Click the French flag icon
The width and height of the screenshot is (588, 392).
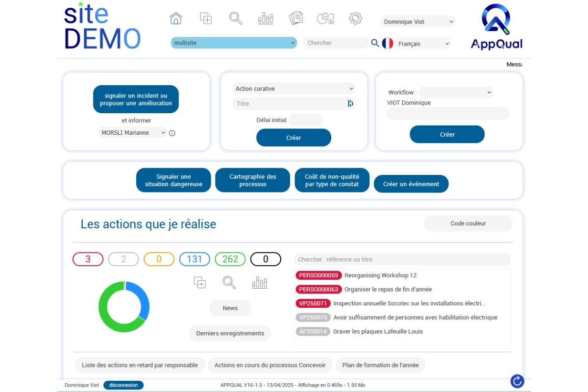point(388,43)
